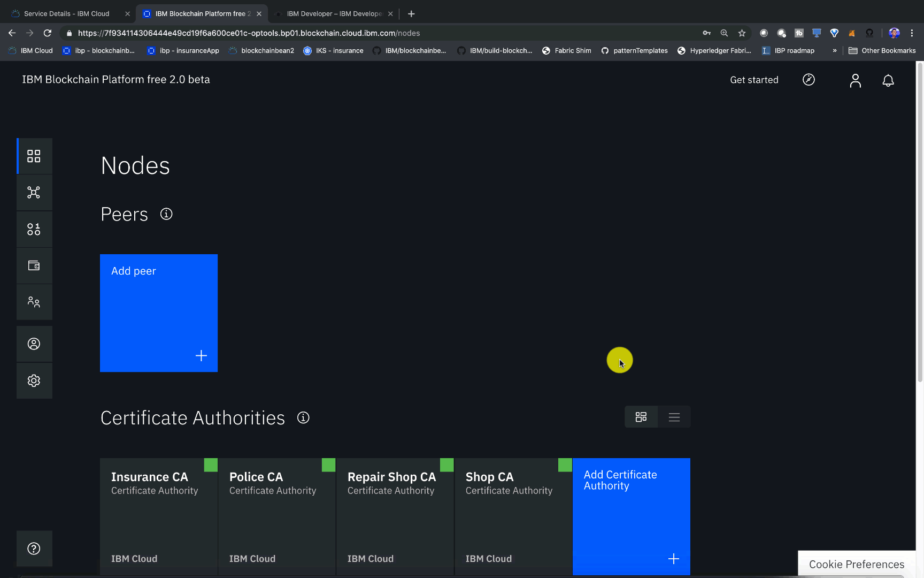Close the IBM Developer browser tab

pos(390,14)
